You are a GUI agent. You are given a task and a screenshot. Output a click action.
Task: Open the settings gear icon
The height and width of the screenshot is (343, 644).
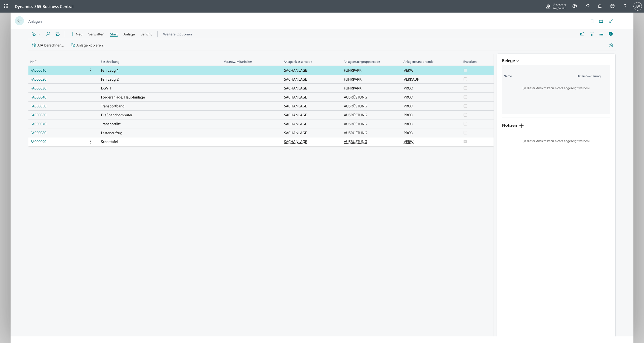(612, 6)
